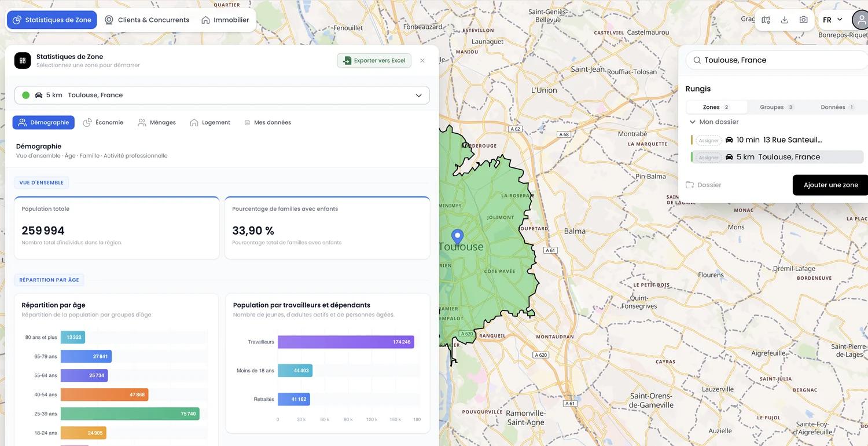Screen dimensions: 868x446
Task: Click the car icon on the 5 km Toulouse row
Action: (x=729, y=157)
